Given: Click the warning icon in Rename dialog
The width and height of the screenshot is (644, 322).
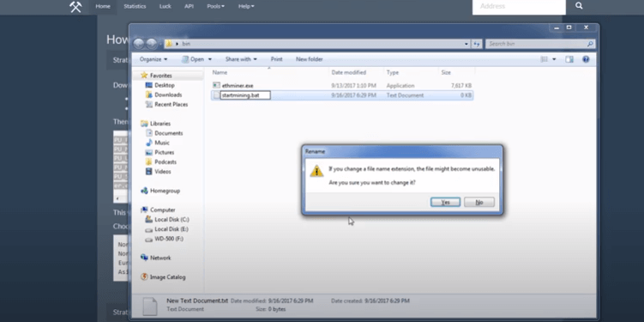Looking at the screenshot, I should pyautogui.click(x=316, y=171).
